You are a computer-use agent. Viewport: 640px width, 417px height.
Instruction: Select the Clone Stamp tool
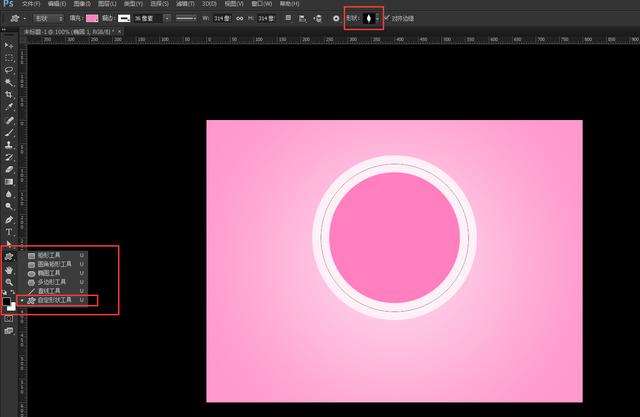click(x=9, y=145)
